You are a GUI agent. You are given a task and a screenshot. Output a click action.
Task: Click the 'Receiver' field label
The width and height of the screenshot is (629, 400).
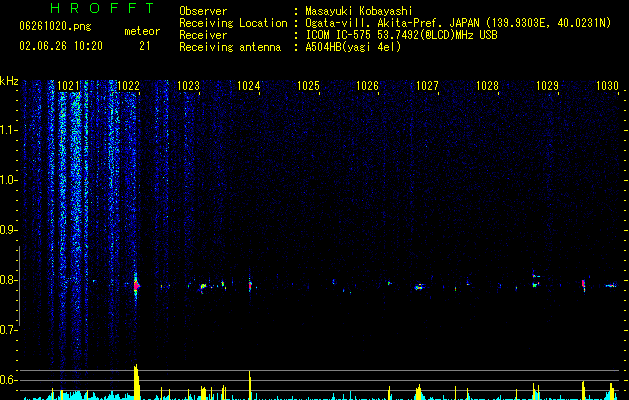[x=203, y=35]
